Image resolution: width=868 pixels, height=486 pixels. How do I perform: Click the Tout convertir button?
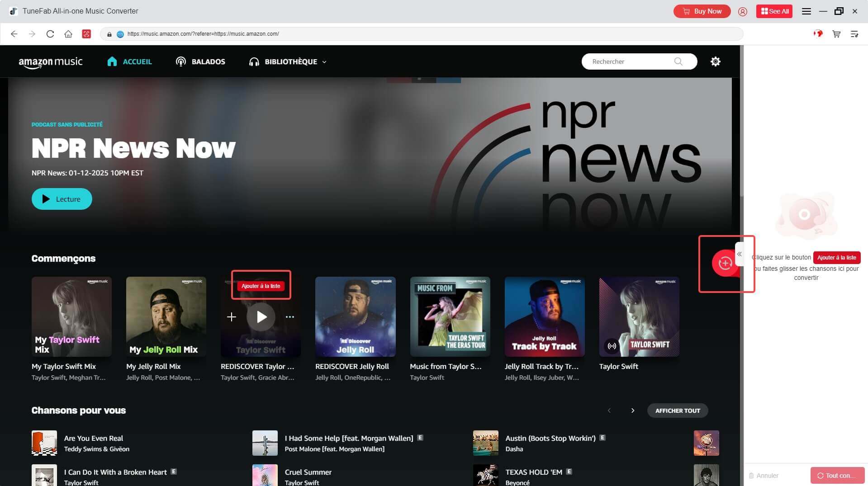(x=837, y=476)
